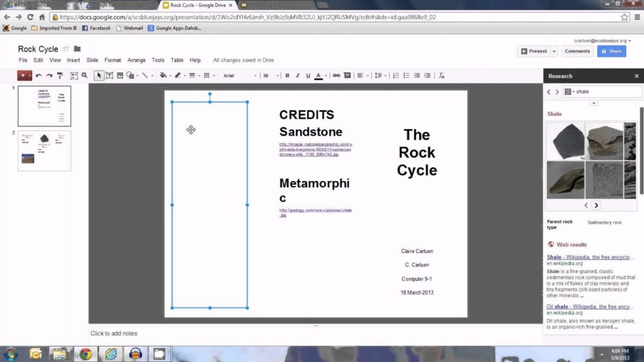Toggle bold formatting

click(286, 75)
